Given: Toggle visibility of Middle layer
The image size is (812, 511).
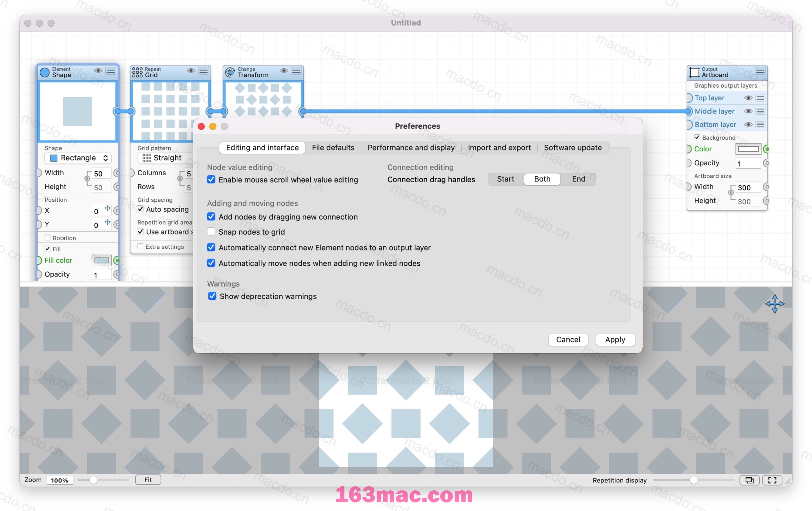Looking at the screenshot, I should coord(747,111).
